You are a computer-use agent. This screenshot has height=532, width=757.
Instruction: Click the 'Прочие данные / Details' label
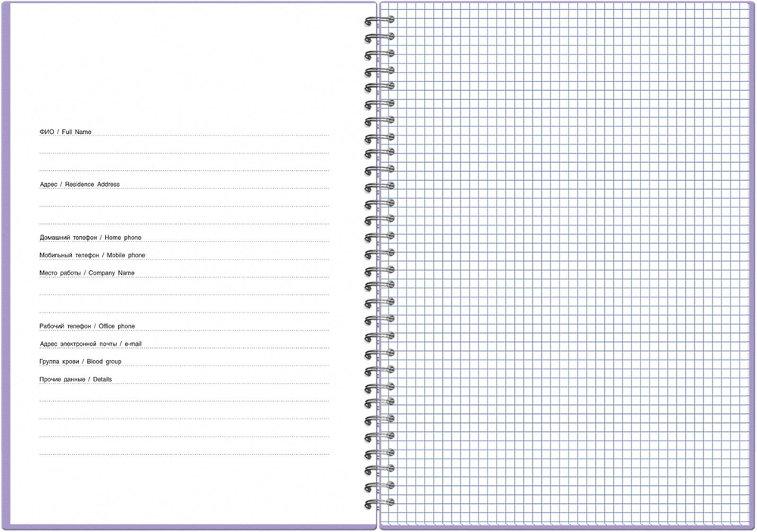[76, 379]
